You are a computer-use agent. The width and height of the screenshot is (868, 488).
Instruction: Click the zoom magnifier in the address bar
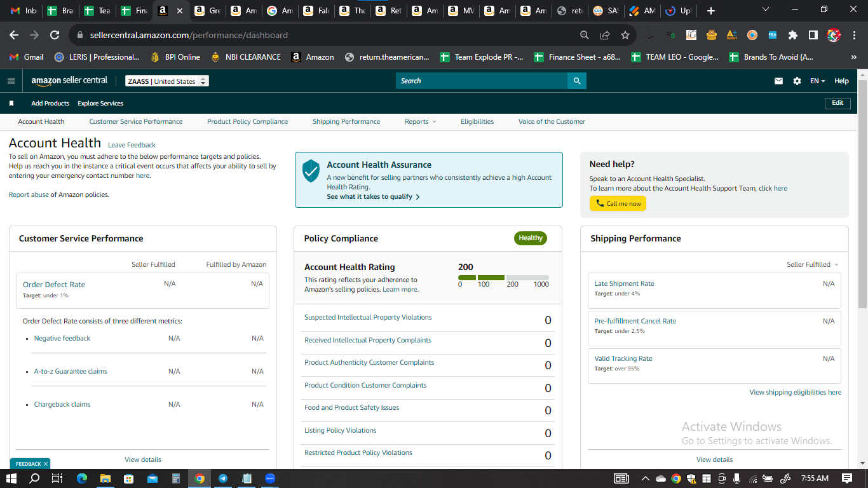point(585,35)
